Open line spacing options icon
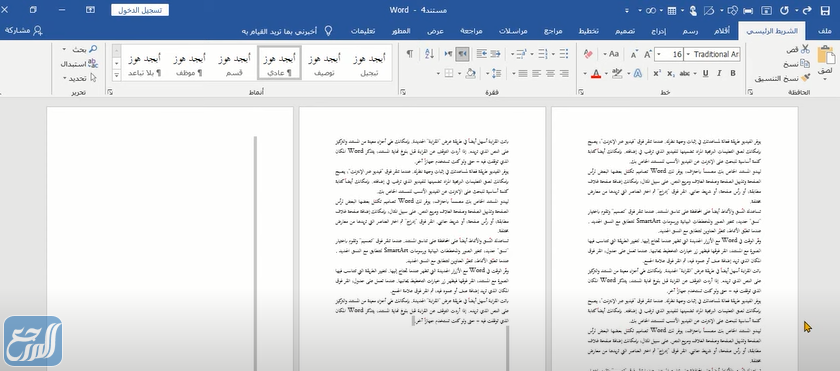 497,73
